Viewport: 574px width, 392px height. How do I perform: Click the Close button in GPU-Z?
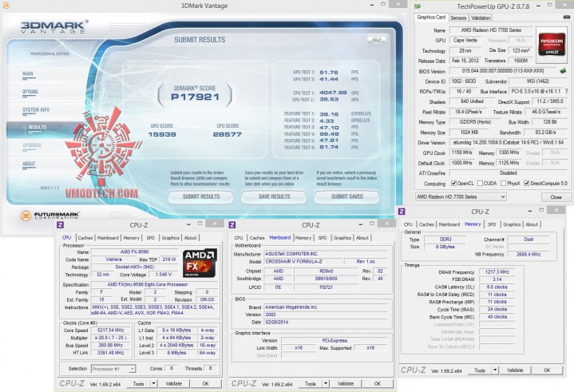[556, 197]
